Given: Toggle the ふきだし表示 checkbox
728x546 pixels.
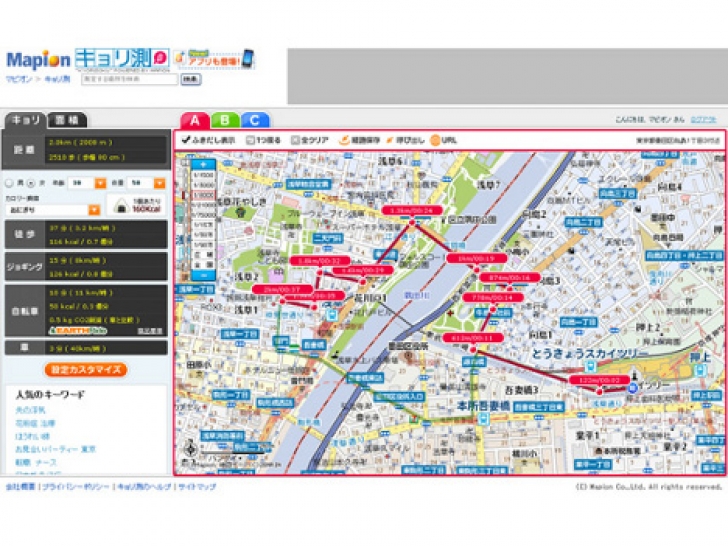Looking at the screenshot, I should tap(185, 140).
